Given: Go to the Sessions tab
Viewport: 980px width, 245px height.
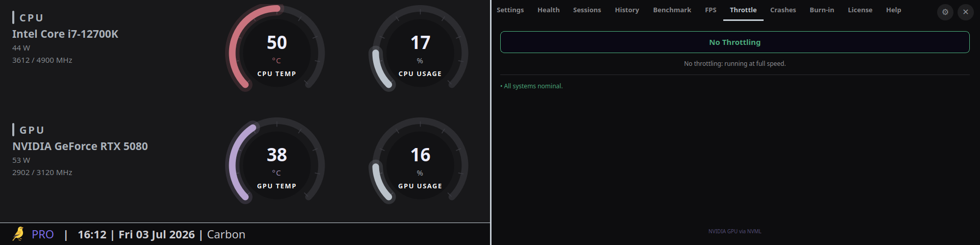Looking at the screenshot, I should pyautogui.click(x=587, y=10).
